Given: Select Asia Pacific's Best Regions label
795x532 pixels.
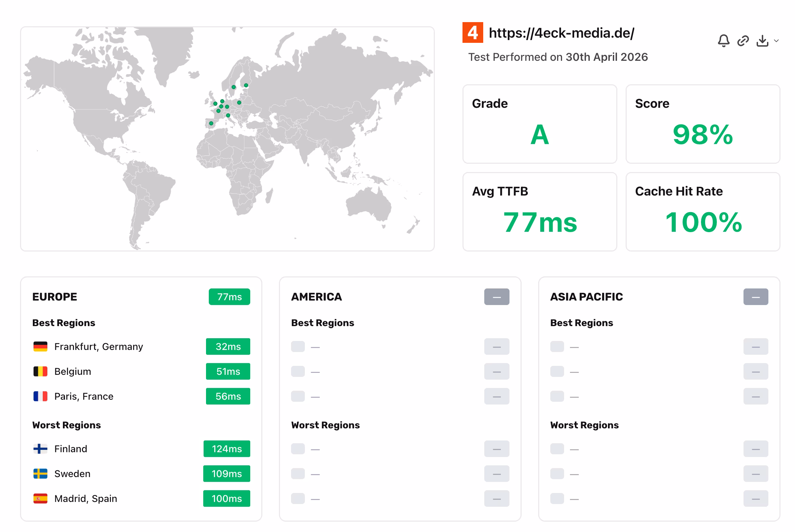Looking at the screenshot, I should tap(582, 323).
